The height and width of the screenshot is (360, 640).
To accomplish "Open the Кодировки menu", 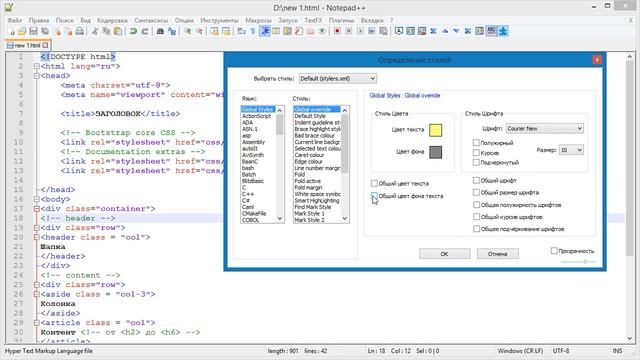I will click(x=112, y=20).
